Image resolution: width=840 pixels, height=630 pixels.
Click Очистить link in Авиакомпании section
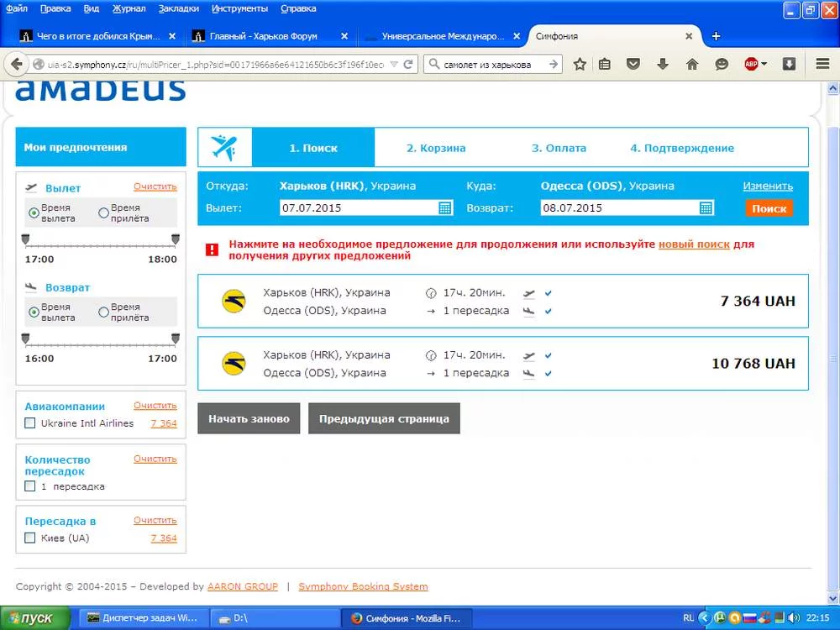(x=155, y=406)
